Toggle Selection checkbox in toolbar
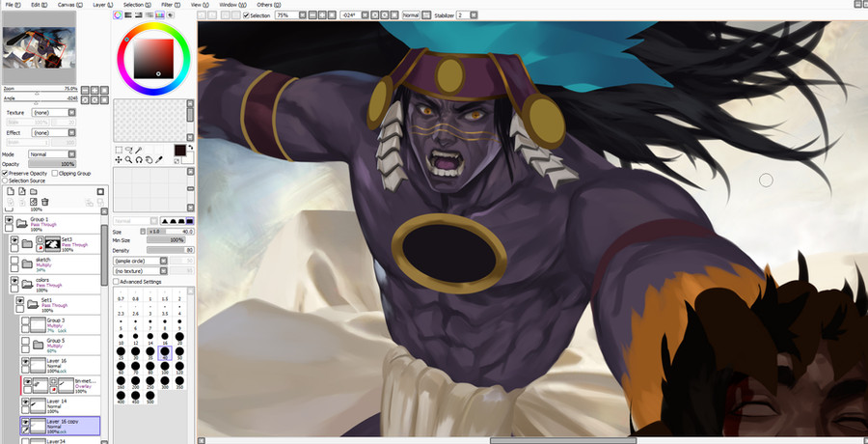The height and width of the screenshot is (444, 868). [x=246, y=15]
